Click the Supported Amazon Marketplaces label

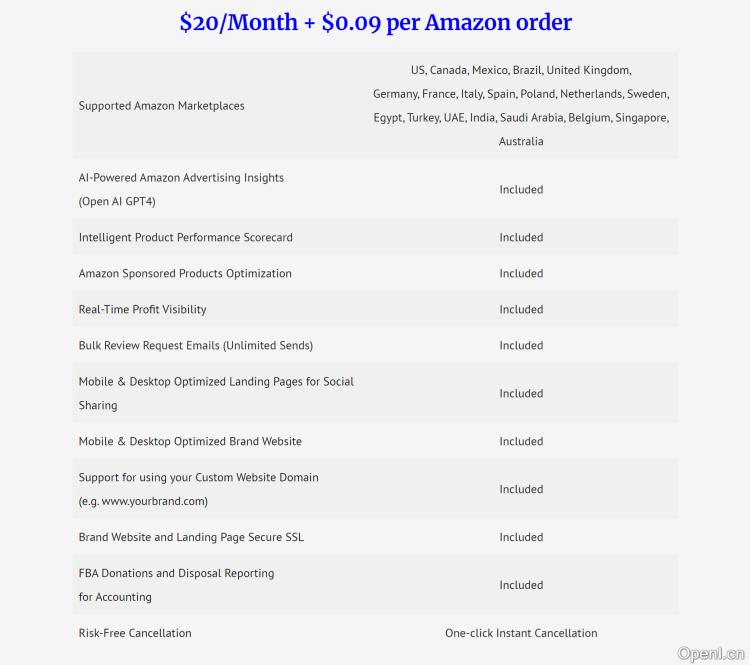tap(161, 106)
